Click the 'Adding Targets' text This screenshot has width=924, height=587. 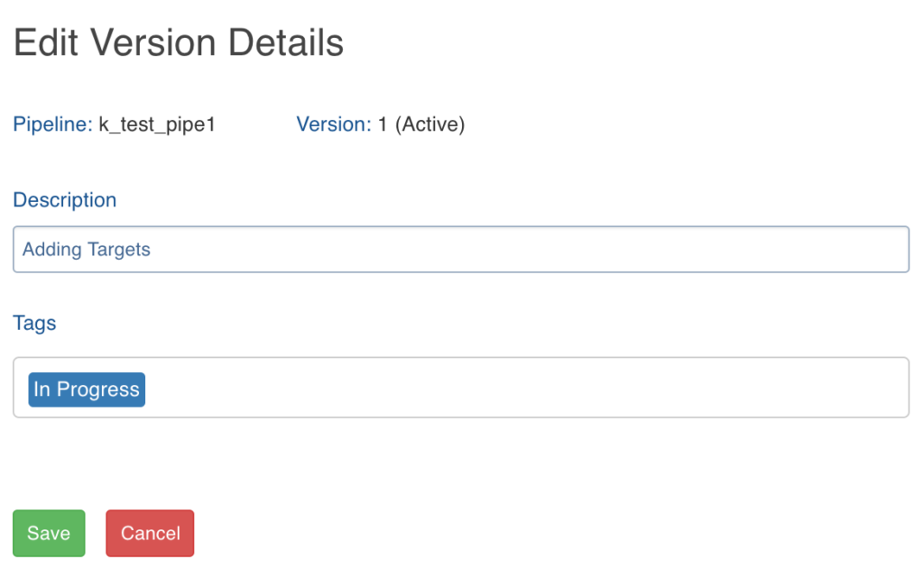pos(87,250)
